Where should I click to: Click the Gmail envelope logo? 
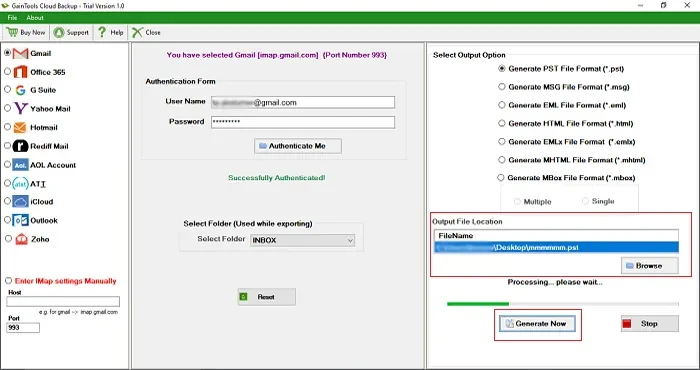coord(21,54)
